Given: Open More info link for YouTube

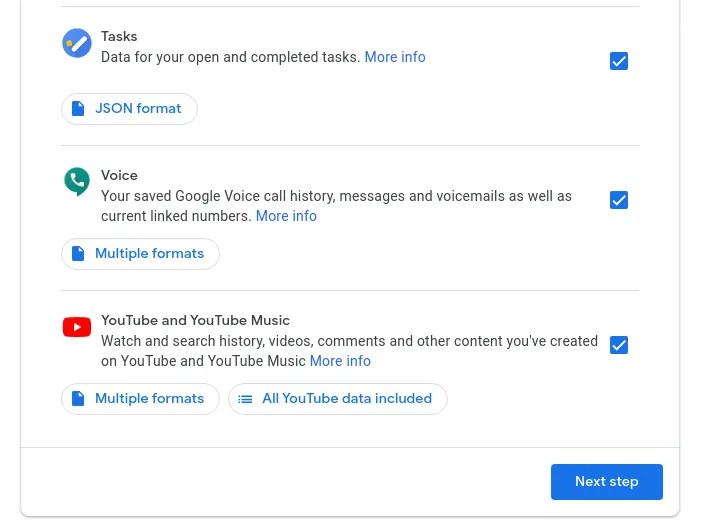Looking at the screenshot, I should [x=340, y=361].
